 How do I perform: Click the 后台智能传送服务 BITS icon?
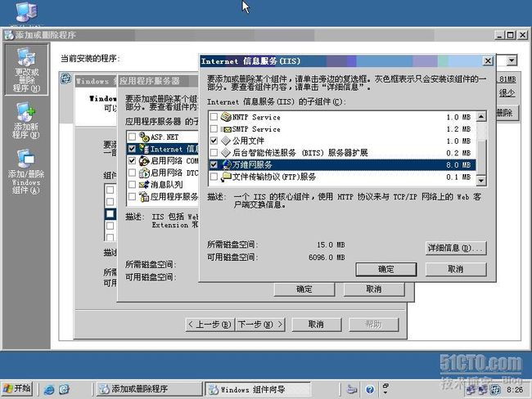click(x=226, y=153)
